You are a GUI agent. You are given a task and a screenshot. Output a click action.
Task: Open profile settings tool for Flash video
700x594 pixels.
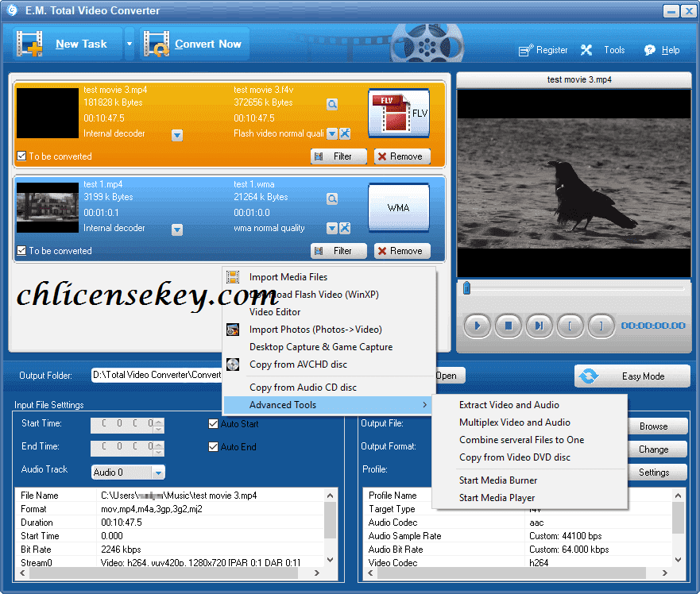[345, 133]
